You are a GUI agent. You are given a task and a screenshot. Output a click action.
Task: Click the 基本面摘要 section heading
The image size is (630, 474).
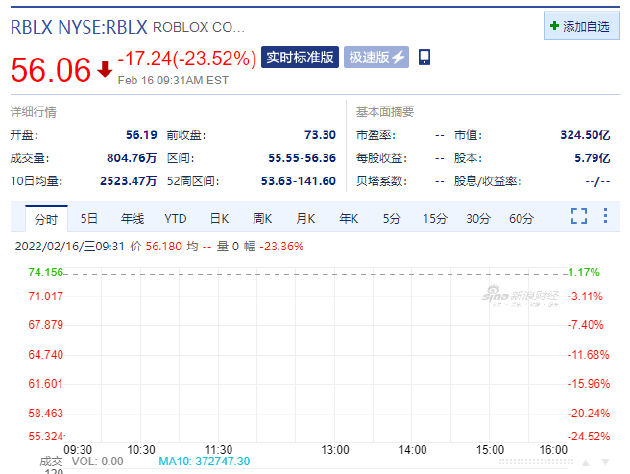[385, 112]
